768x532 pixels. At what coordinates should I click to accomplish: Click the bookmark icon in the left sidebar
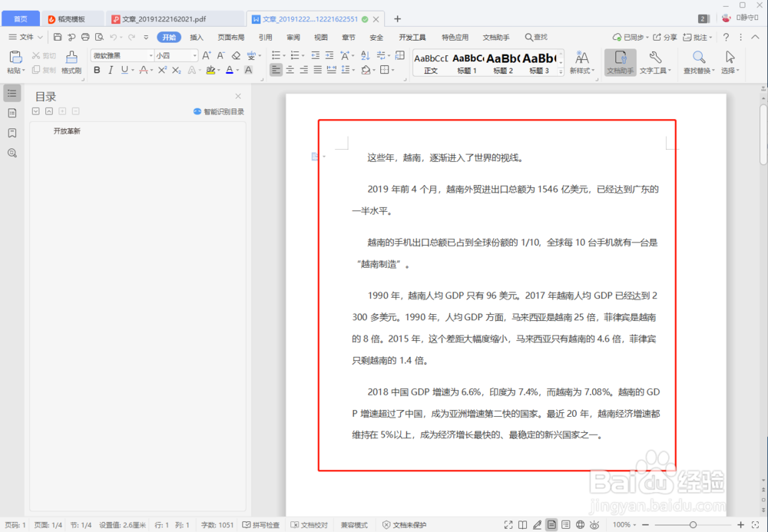(x=12, y=133)
